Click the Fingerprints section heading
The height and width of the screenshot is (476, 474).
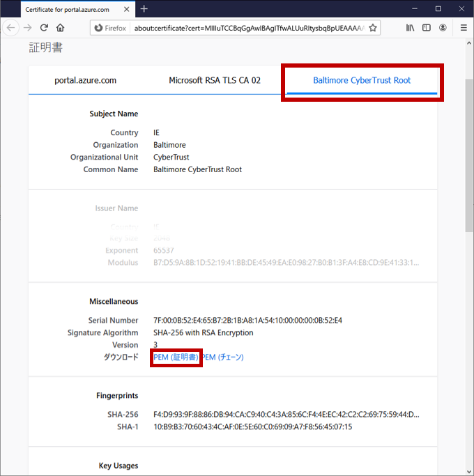click(117, 396)
